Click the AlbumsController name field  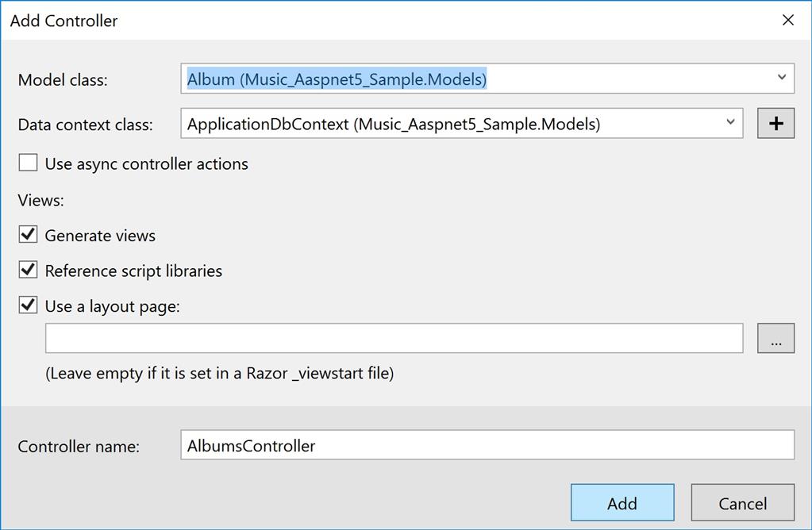pyautogui.click(x=486, y=445)
